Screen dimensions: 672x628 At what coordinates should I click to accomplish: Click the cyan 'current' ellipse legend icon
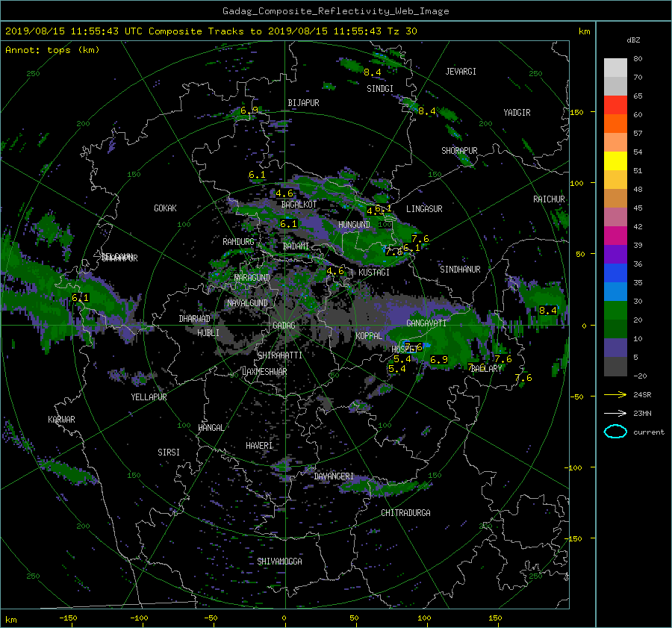[615, 432]
